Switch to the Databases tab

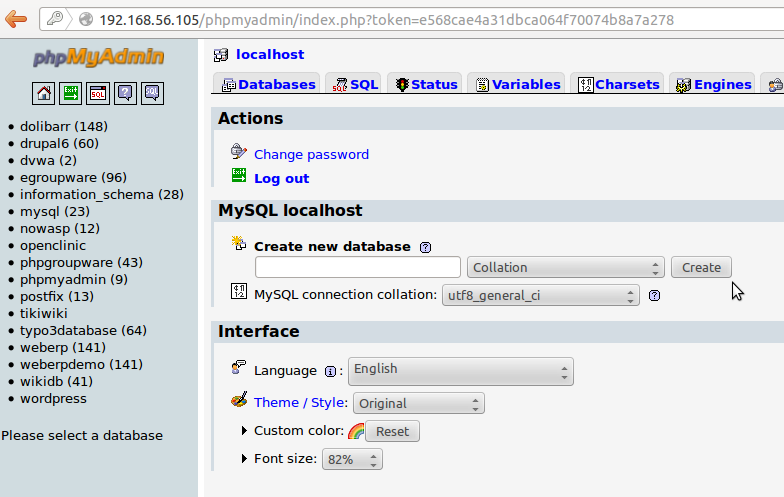(268, 85)
